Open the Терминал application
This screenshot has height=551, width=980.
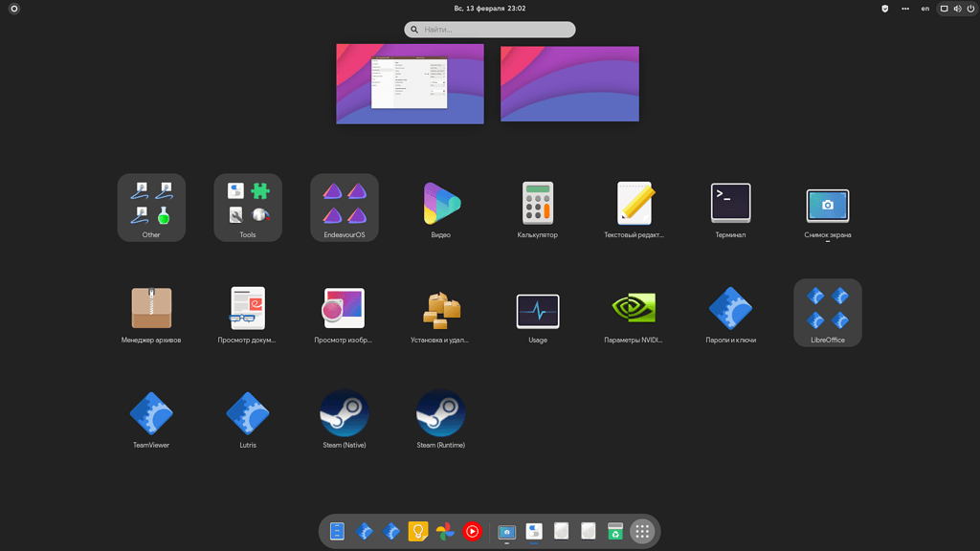(x=730, y=203)
